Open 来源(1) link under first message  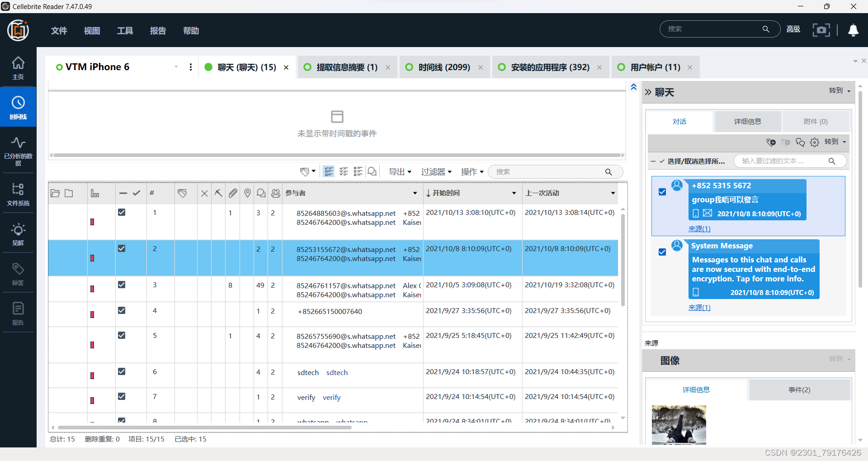[699, 229]
